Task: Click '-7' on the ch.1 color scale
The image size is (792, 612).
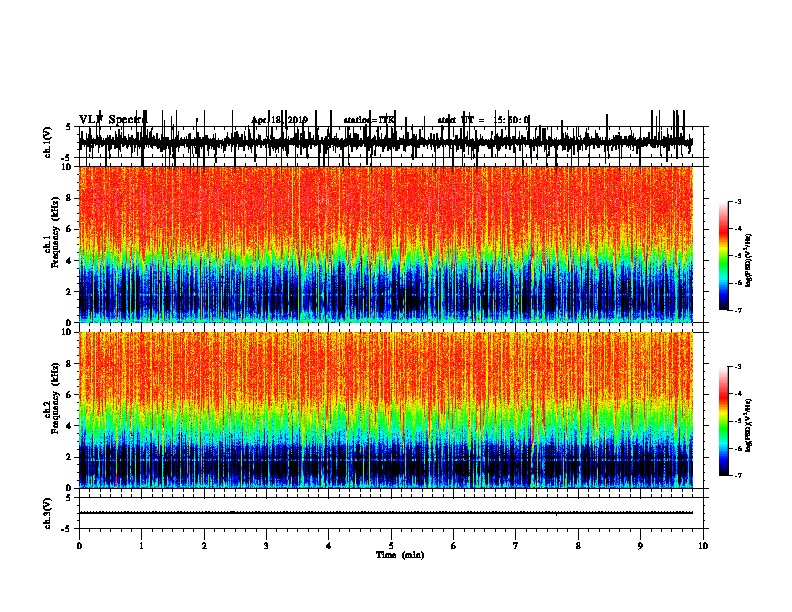Action: click(737, 310)
